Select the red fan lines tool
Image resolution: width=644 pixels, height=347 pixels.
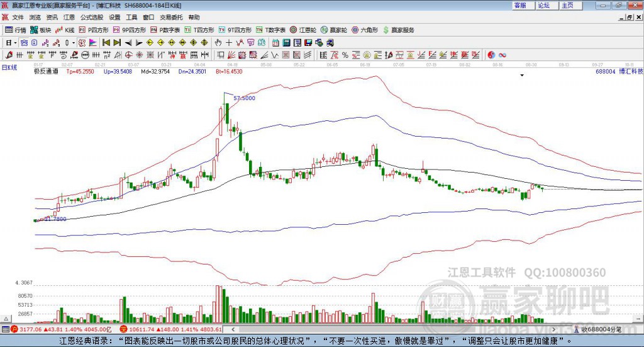[231, 55]
